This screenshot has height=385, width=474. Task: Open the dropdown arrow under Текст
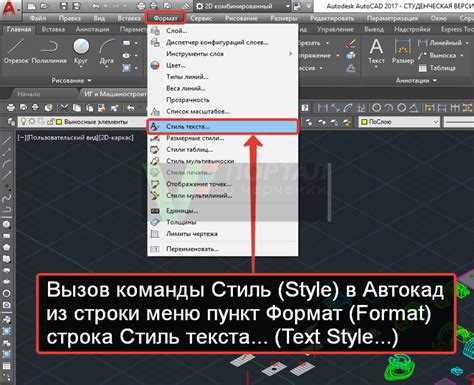click(376, 68)
